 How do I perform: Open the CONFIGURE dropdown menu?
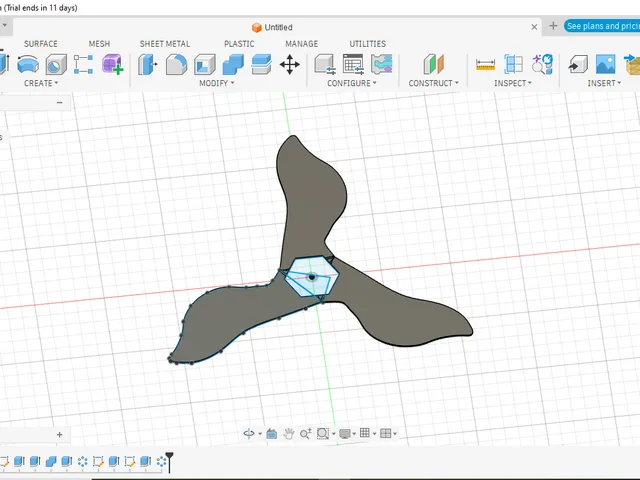coord(351,83)
